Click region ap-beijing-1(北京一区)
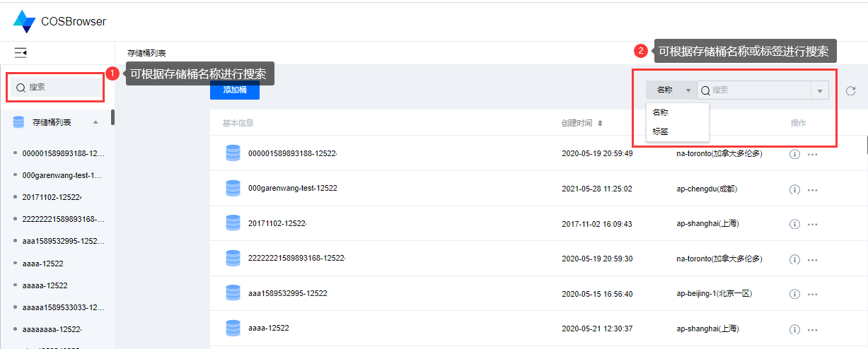 pyautogui.click(x=716, y=294)
